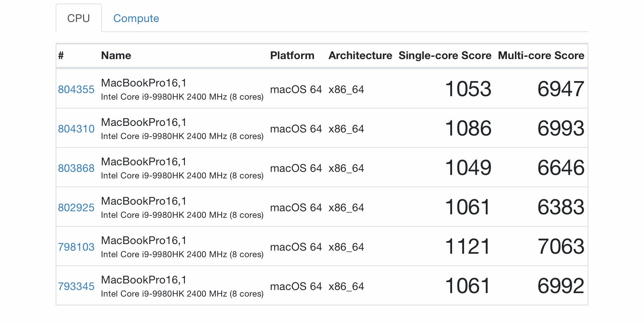The image size is (644, 324).
Task: Follow the 803868 result link
Action: pos(76,168)
